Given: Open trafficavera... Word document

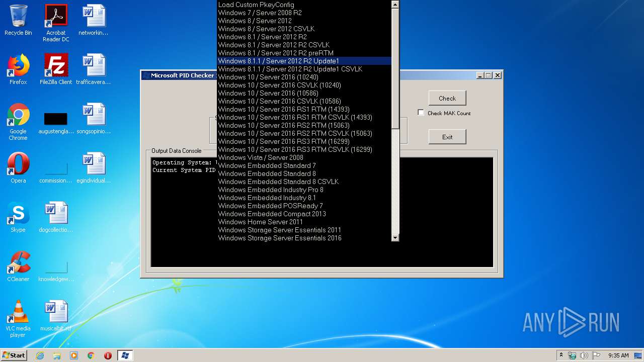Looking at the screenshot, I should [94, 69].
